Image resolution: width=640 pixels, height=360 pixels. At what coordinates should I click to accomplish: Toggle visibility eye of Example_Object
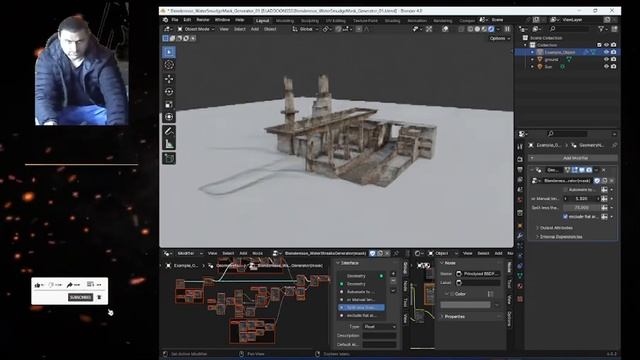606,52
